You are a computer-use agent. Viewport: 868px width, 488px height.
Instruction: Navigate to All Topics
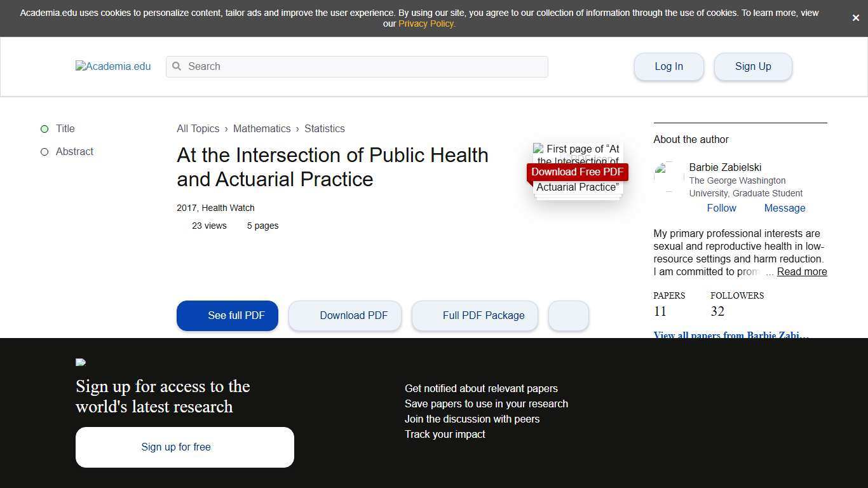click(198, 128)
